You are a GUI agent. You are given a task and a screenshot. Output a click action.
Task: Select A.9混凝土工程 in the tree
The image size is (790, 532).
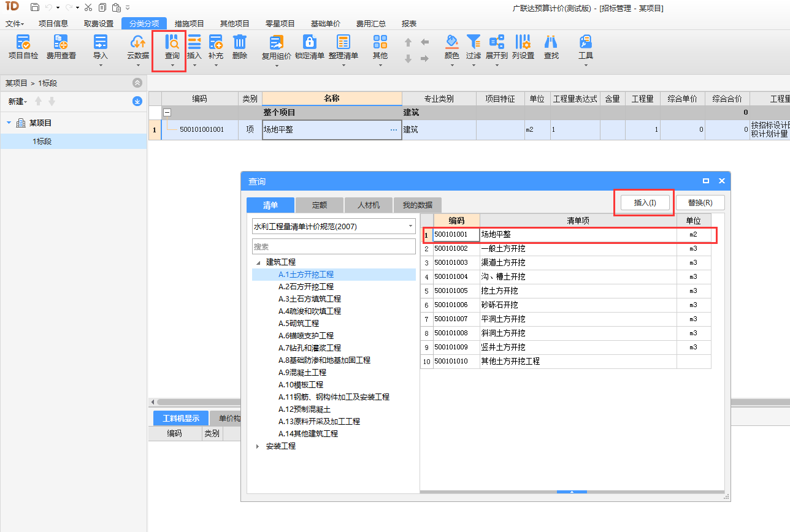[302, 373]
